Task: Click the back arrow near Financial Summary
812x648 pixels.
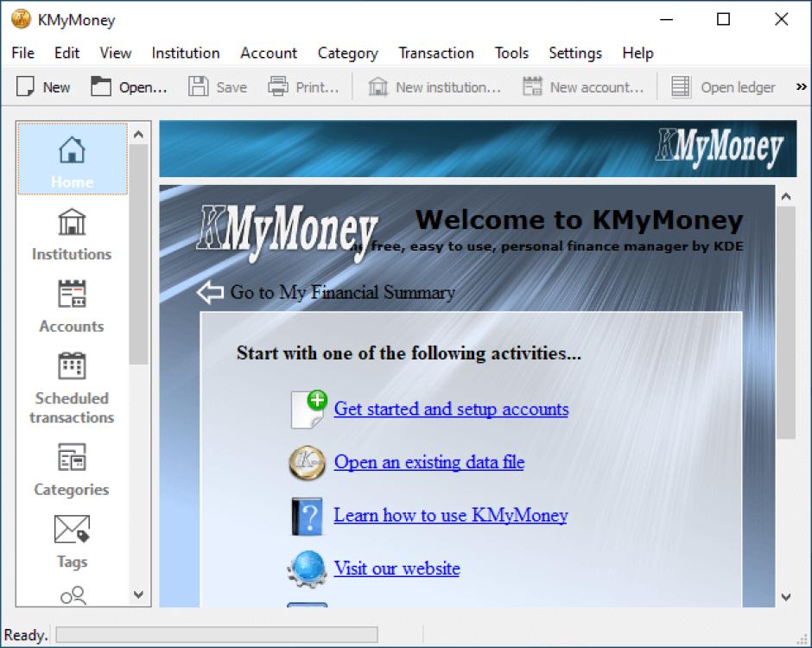Action: click(x=210, y=293)
